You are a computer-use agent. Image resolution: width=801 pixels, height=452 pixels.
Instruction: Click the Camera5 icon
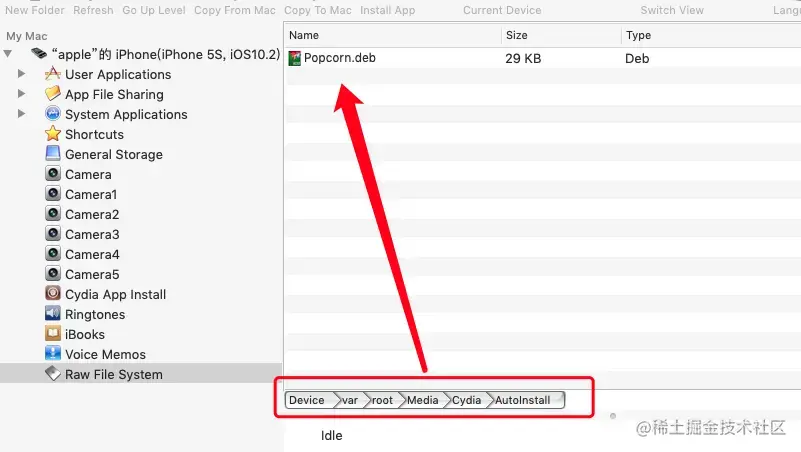53,273
